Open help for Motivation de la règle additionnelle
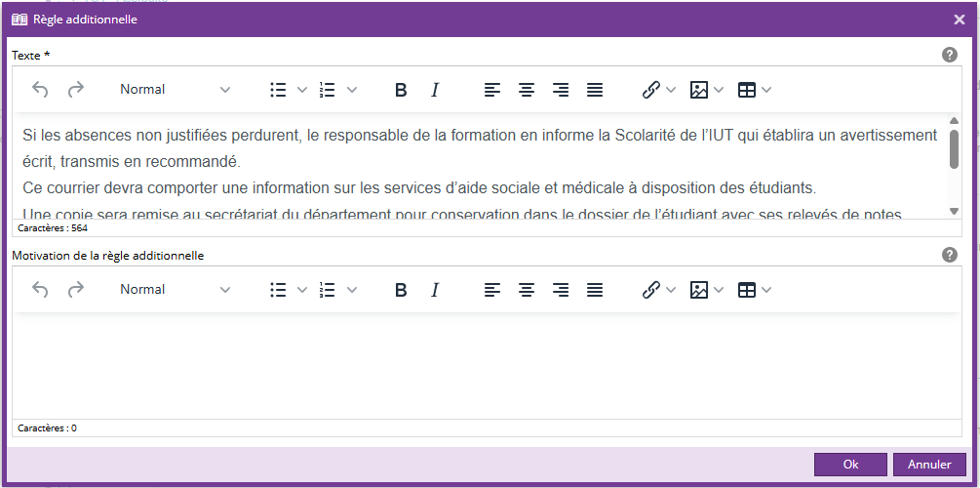This screenshot has height=488, width=980. [x=949, y=255]
